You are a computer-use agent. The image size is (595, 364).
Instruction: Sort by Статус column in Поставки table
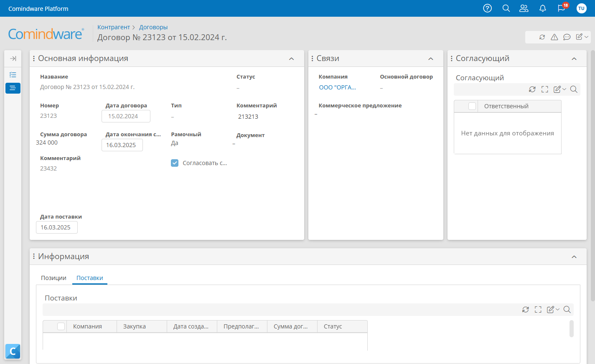tap(342, 326)
